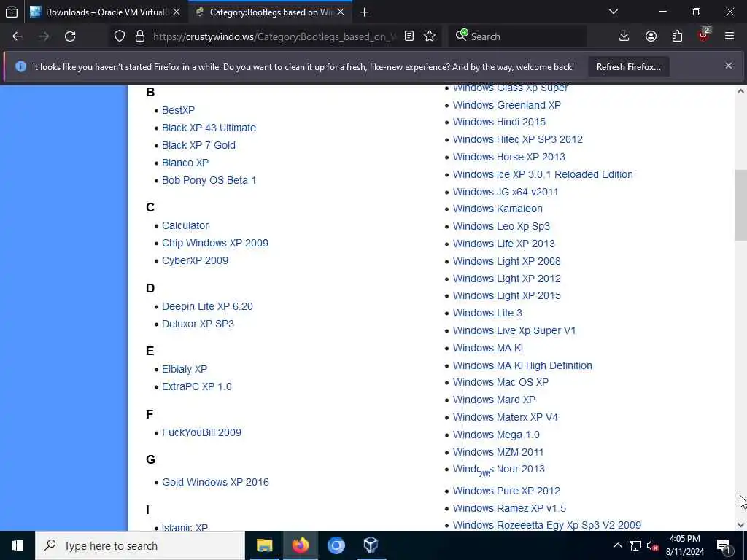Go back to previous page
747x560 pixels.
click(18, 36)
